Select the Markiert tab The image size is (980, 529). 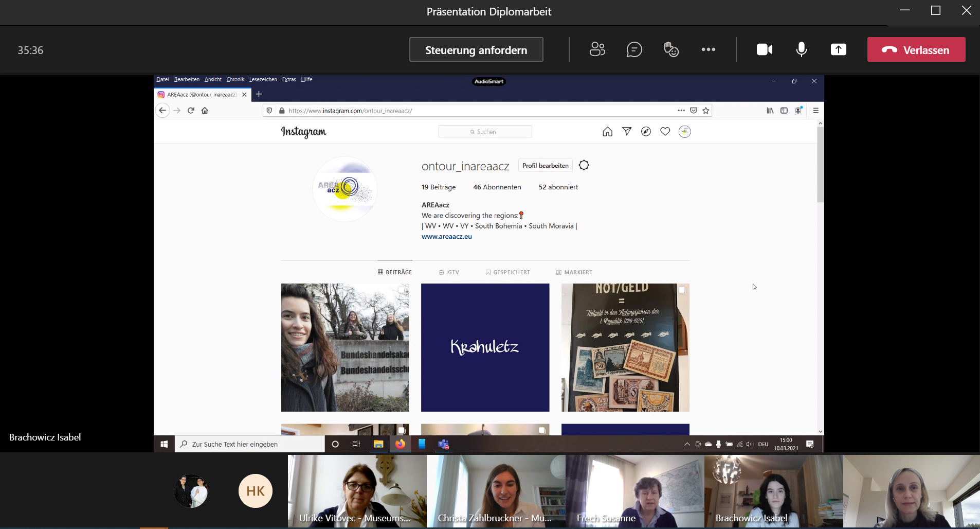pyautogui.click(x=574, y=272)
